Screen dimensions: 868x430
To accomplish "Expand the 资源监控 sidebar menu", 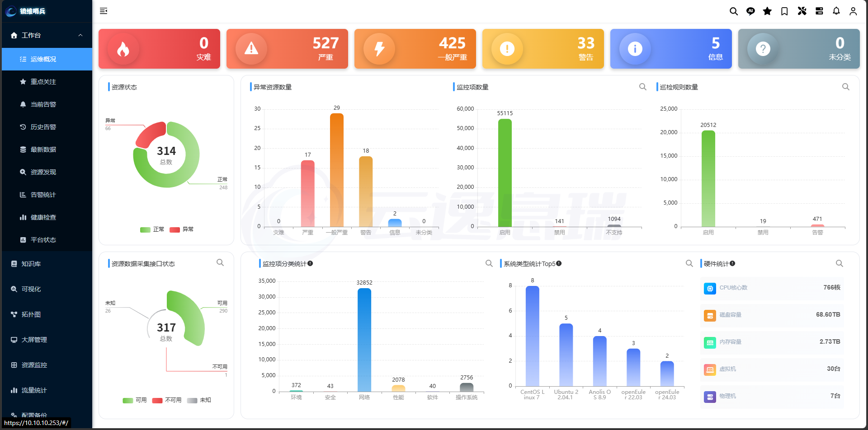I will tap(47, 365).
